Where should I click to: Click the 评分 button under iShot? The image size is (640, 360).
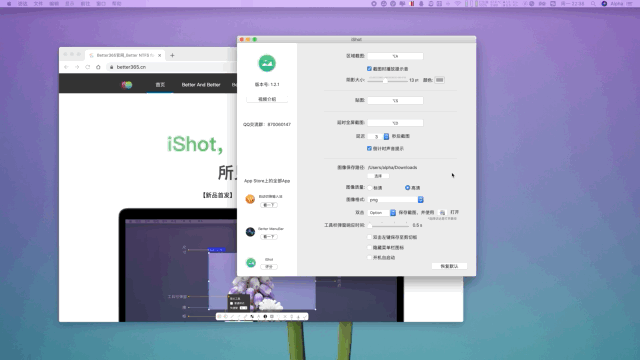click(x=269, y=267)
